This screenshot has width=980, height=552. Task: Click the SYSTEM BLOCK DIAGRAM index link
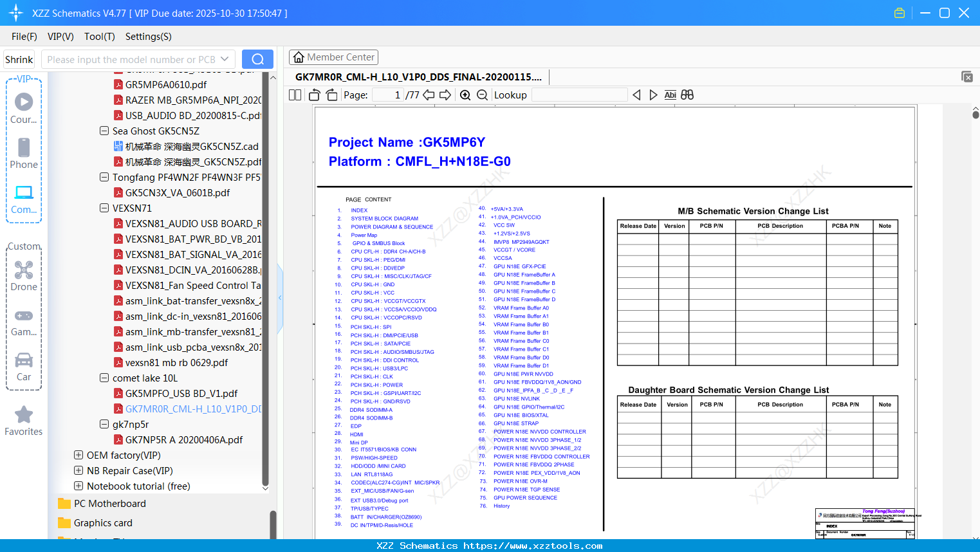pos(384,219)
